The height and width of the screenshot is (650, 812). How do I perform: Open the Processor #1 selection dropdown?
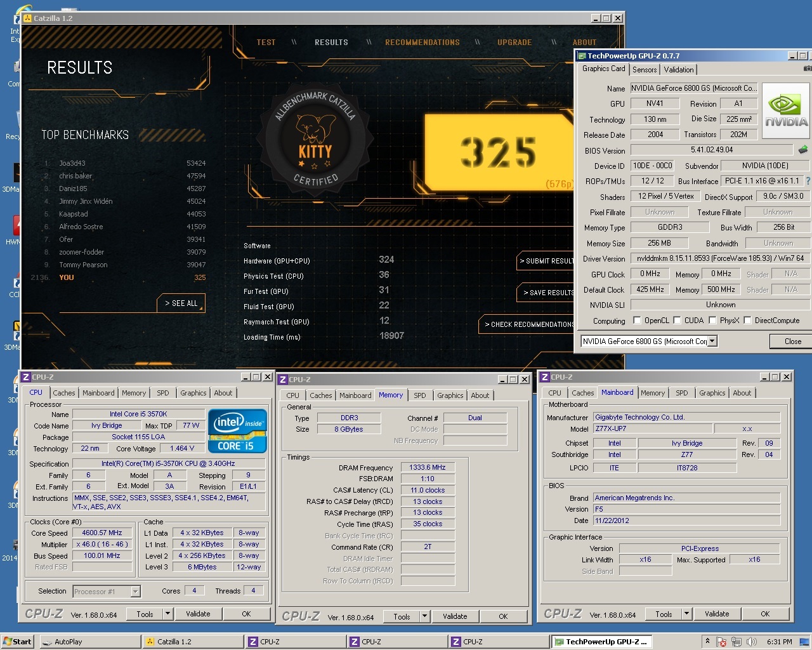pyautogui.click(x=135, y=592)
